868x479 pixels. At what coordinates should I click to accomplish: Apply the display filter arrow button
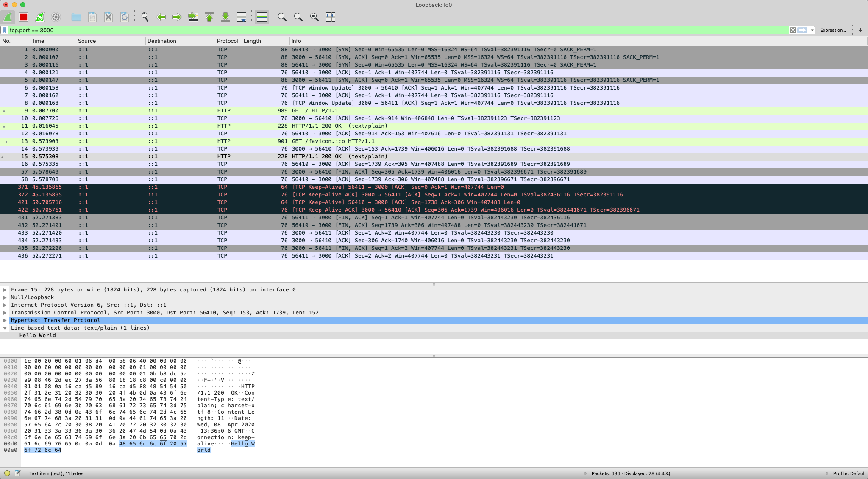(x=802, y=30)
